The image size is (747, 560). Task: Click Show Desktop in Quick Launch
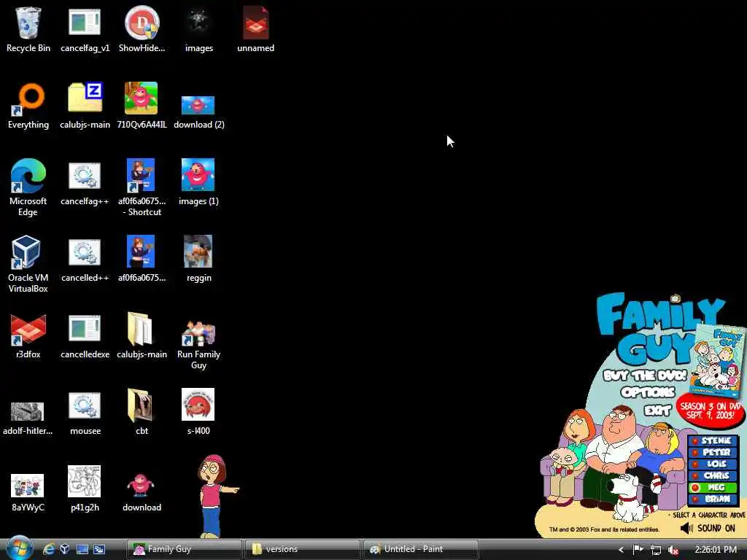pyautogui.click(x=82, y=549)
